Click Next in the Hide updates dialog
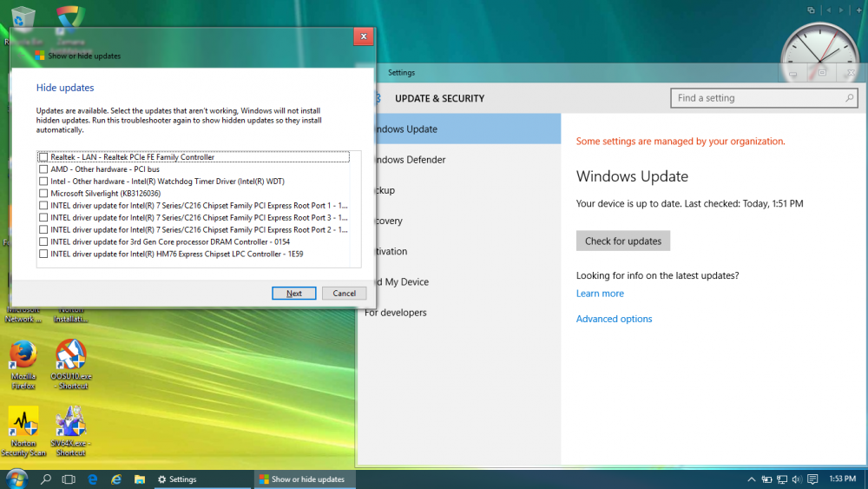 tap(294, 294)
